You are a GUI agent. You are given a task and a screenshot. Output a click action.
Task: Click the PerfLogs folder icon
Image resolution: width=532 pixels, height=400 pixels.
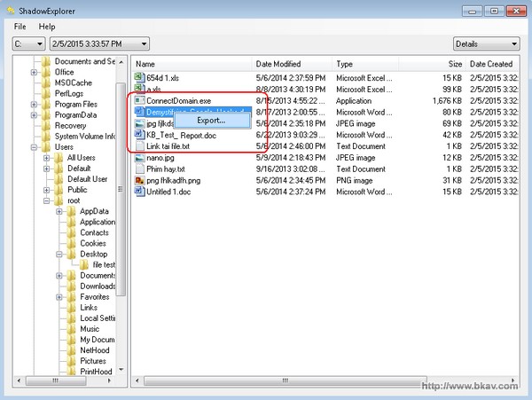coord(46,94)
